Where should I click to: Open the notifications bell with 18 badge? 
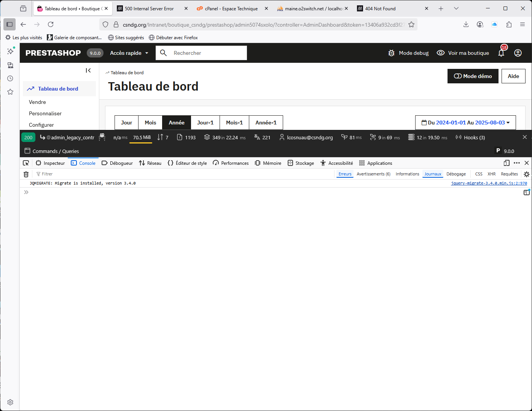pyautogui.click(x=502, y=52)
